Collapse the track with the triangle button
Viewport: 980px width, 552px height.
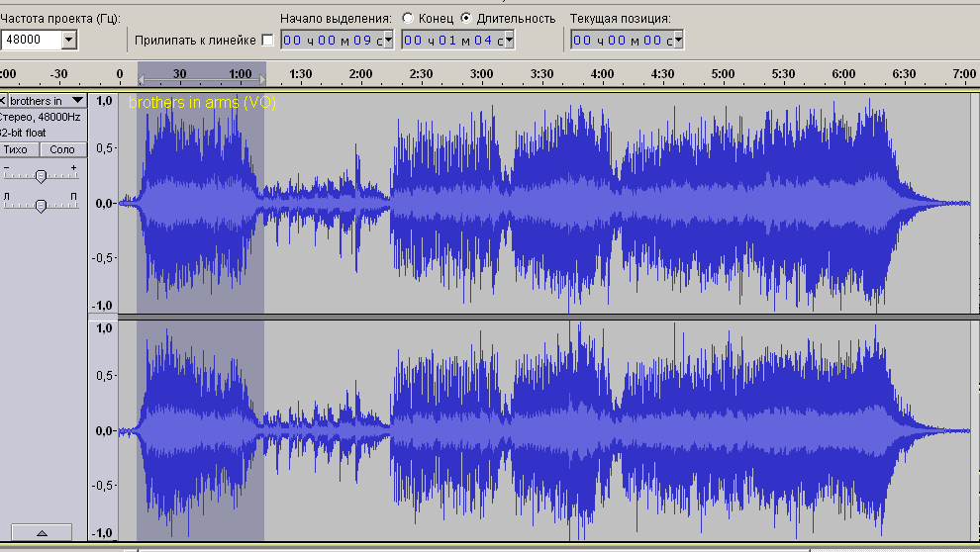(x=41, y=532)
